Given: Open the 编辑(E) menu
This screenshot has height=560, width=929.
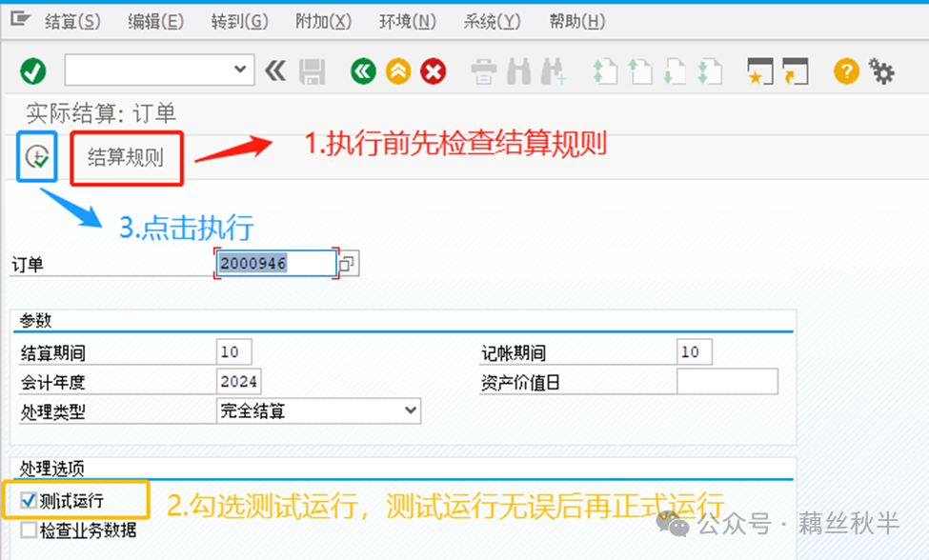Looking at the screenshot, I should [x=156, y=21].
